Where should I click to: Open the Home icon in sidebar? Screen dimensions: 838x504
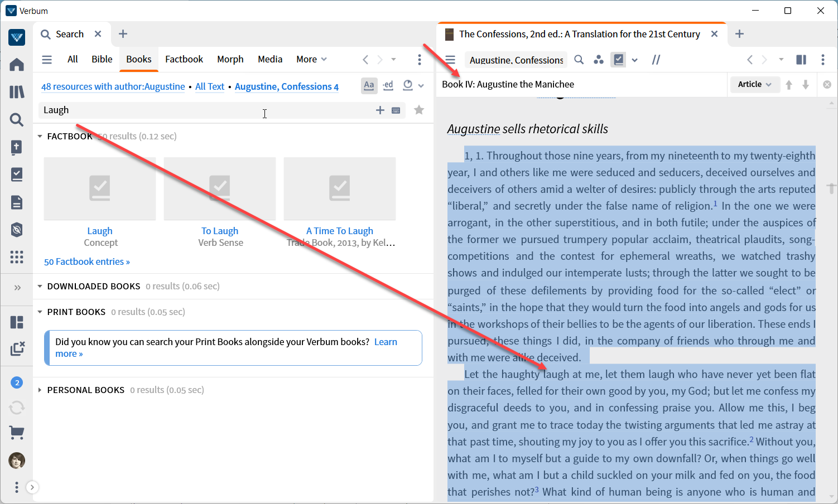17,65
